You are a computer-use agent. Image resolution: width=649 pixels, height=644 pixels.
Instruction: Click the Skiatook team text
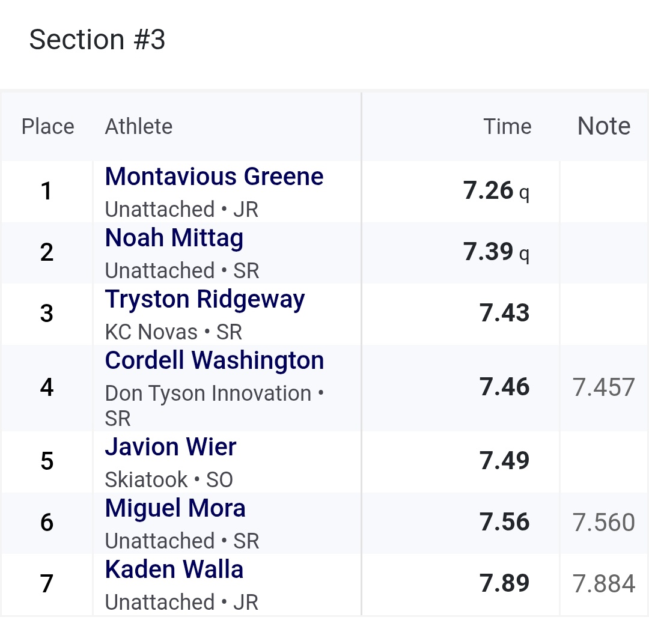click(146, 479)
